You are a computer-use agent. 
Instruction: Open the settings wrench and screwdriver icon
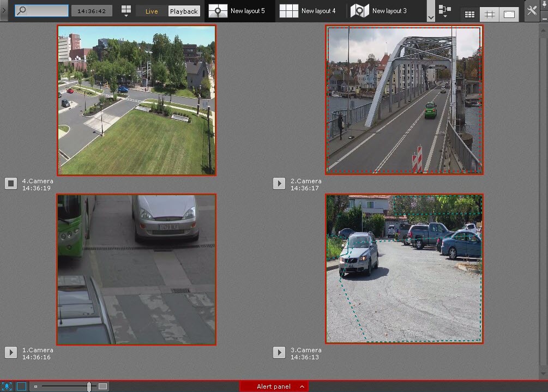(532, 10)
